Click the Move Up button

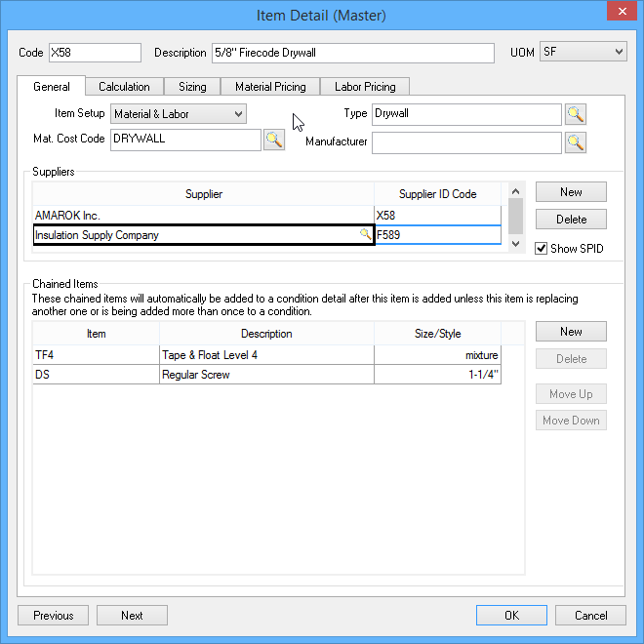coord(571,394)
